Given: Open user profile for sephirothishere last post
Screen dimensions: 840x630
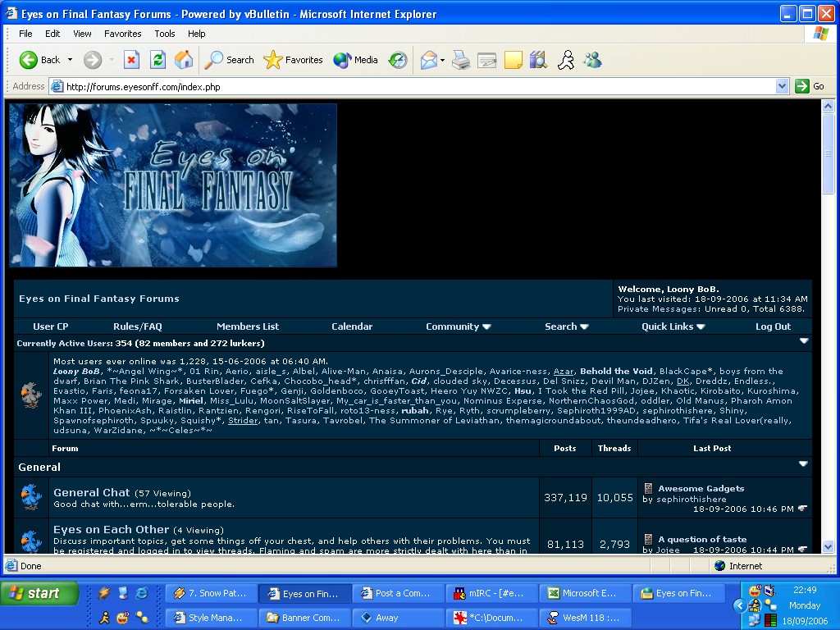Looking at the screenshot, I should pyautogui.click(x=691, y=499).
